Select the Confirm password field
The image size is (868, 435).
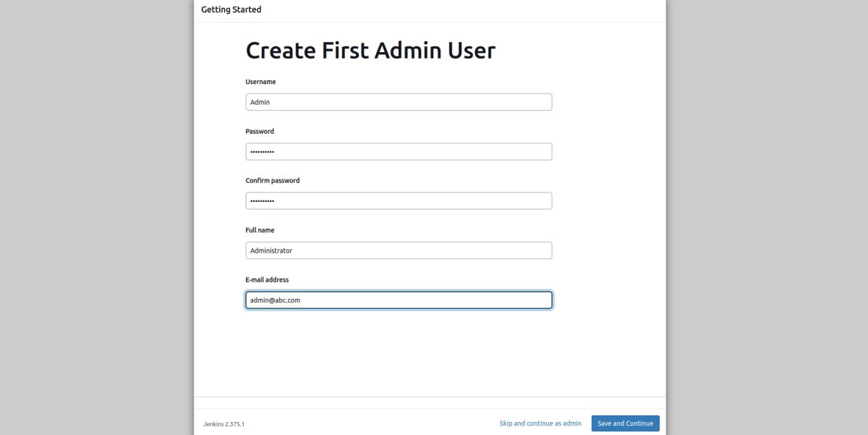pos(399,200)
